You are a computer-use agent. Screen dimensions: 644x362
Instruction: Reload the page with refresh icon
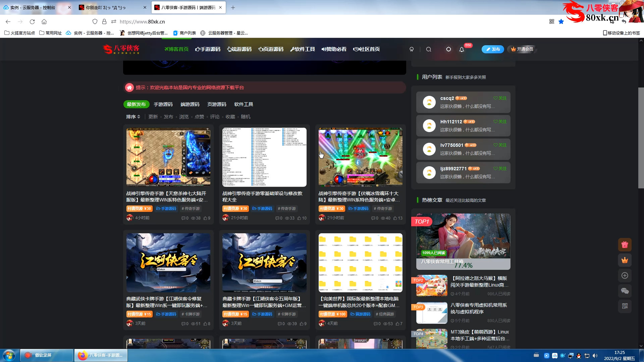pos(32,22)
